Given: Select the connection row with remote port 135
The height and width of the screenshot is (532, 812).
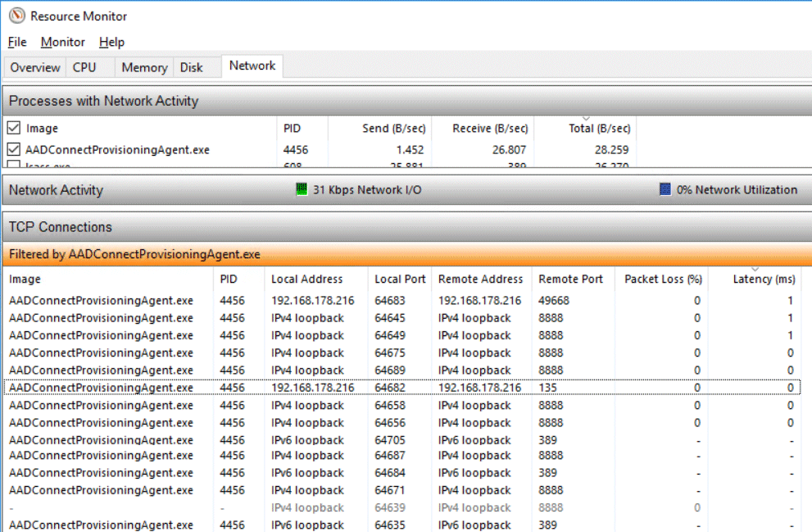Looking at the screenshot, I should coord(401,388).
